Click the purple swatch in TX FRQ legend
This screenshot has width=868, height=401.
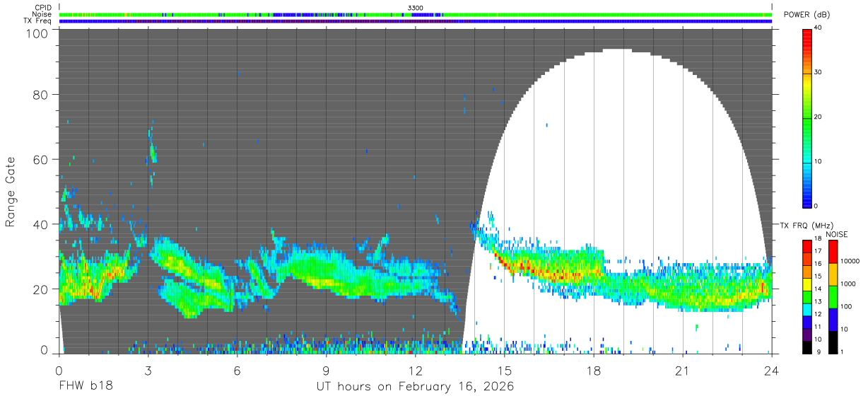pos(807,335)
